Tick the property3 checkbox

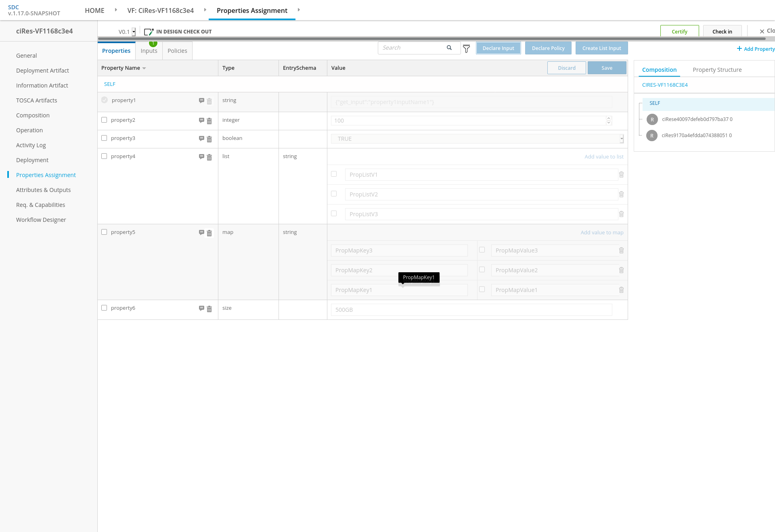[x=104, y=138]
